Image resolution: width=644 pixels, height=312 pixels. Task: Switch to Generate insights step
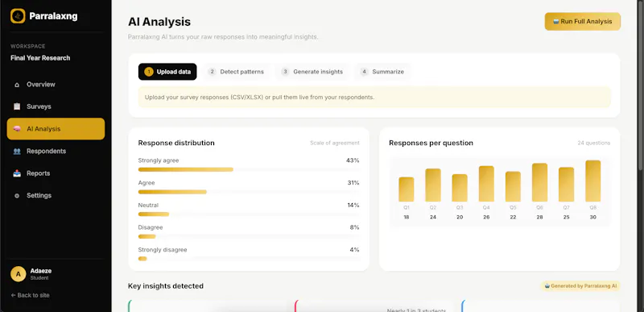click(x=312, y=72)
